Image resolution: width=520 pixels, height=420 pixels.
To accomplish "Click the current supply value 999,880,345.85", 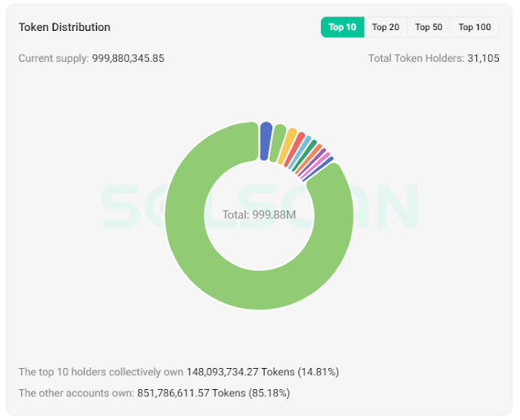I will point(128,58).
